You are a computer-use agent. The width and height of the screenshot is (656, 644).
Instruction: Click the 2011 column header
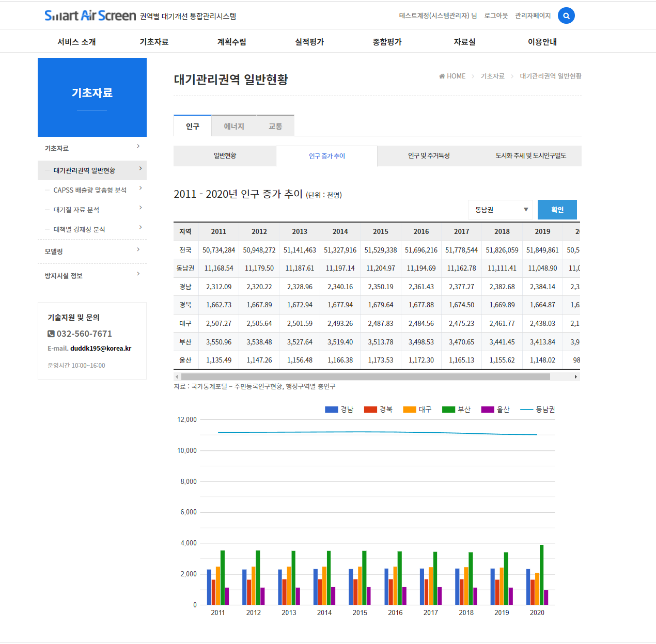218,232
